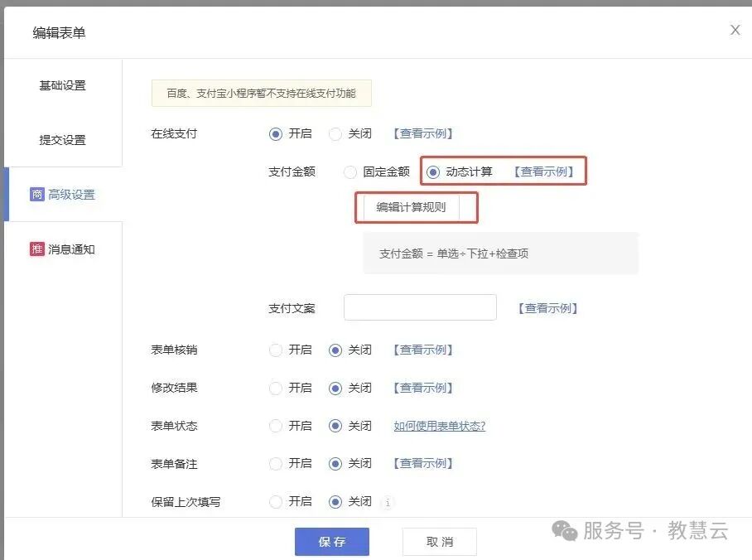Click the 商 icon of 高级设置
The image size is (752, 560).
pyautogui.click(x=36, y=195)
